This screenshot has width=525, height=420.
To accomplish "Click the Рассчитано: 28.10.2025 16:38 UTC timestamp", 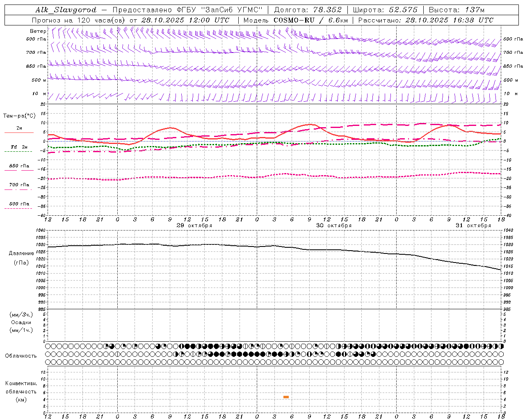I will pyautogui.click(x=426, y=20).
